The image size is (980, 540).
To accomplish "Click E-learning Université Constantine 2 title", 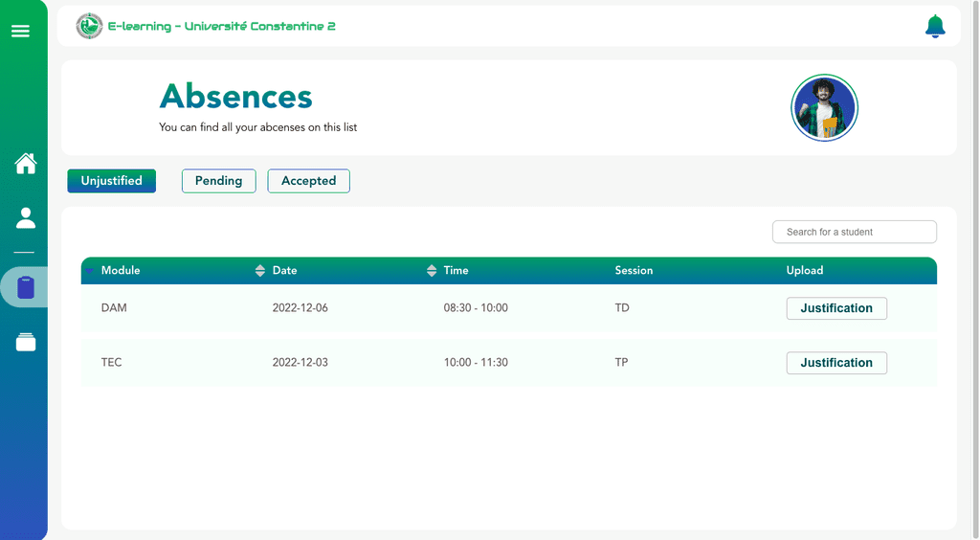I will 222,26.
